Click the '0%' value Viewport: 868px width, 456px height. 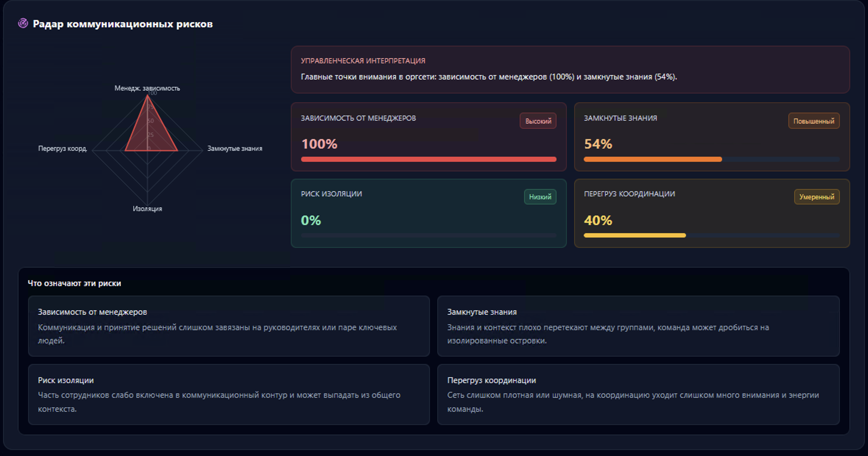311,220
